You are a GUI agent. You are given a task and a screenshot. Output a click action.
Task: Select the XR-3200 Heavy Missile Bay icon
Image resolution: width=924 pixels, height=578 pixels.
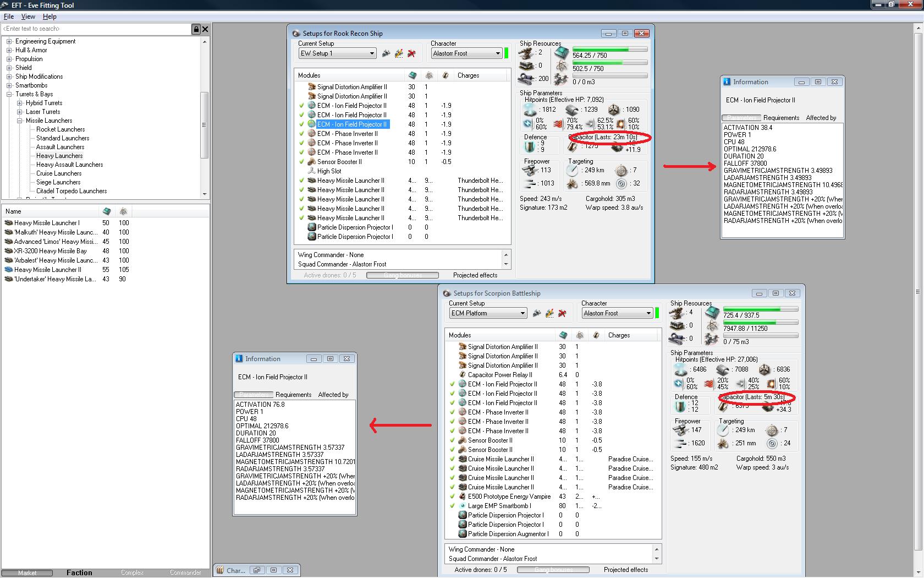[9, 251]
